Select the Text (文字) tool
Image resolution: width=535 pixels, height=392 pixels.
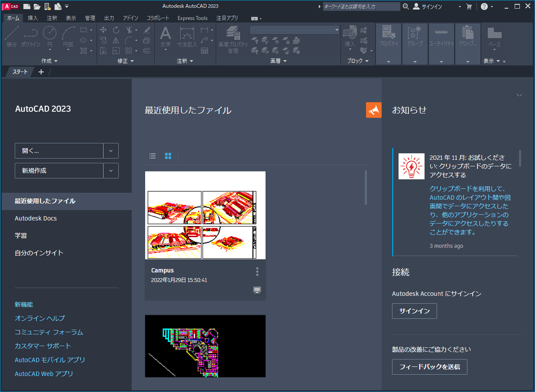(165, 38)
